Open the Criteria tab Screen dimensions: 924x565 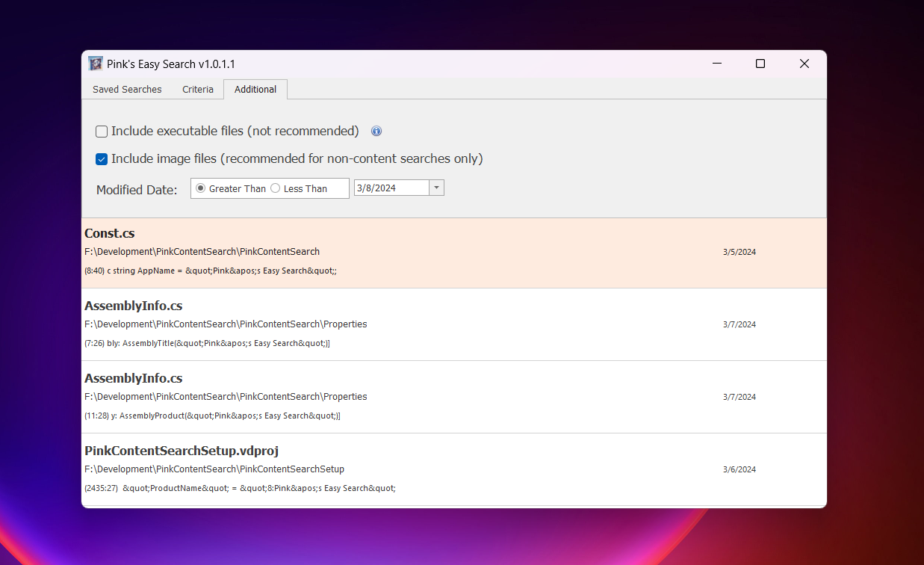point(198,89)
